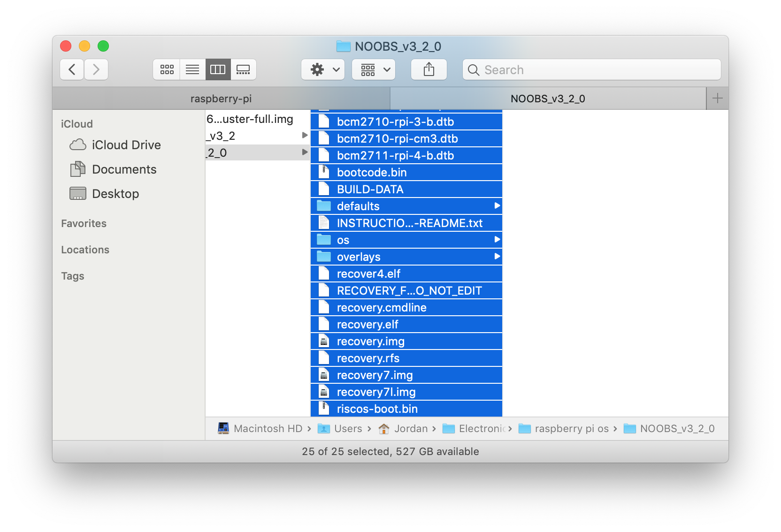
Task: Select the os folder
Action: tap(406, 240)
